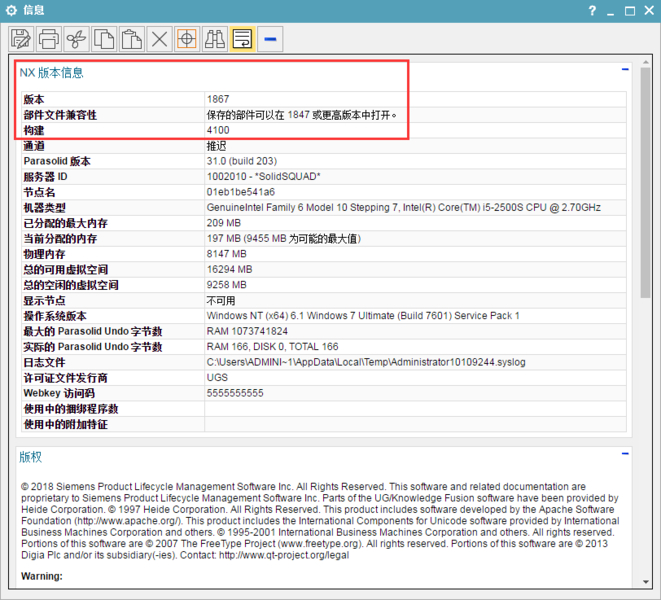This screenshot has width=661, height=600.
Task: Click the scrollbar up arrow
Action: (x=645, y=62)
